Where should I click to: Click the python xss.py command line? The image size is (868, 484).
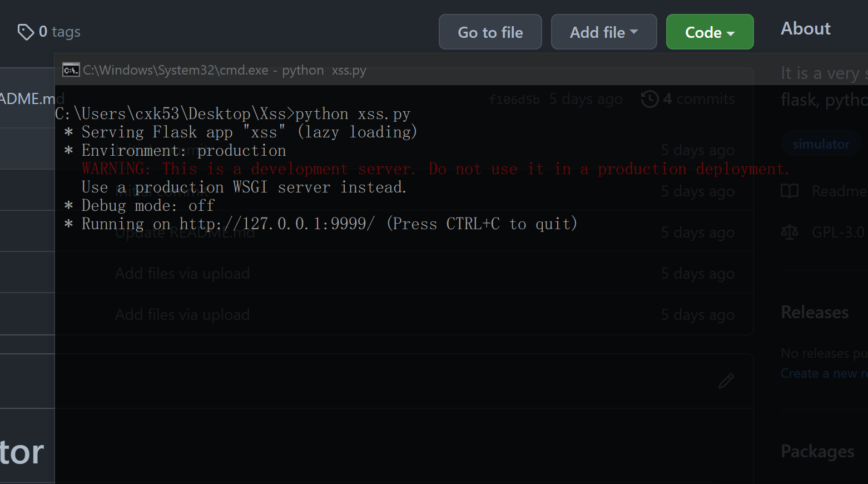pos(233,113)
